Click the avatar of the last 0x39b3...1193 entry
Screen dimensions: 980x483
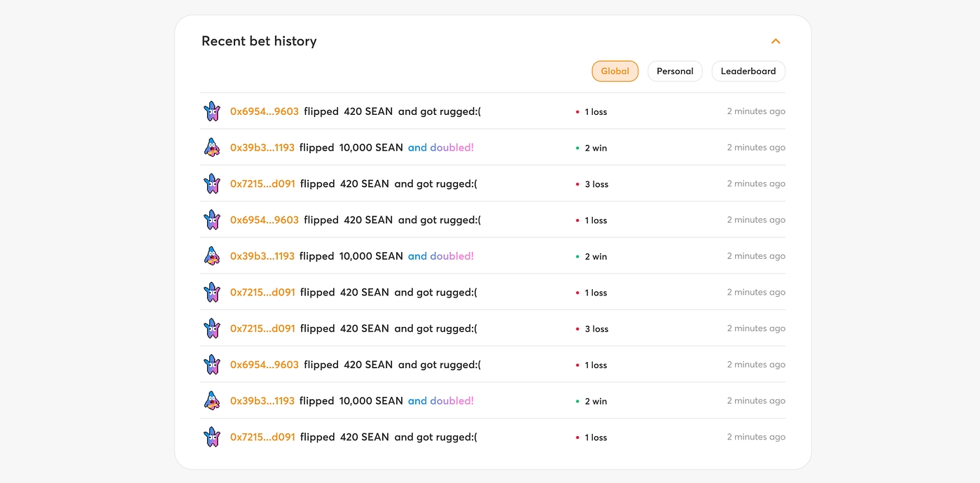tap(211, 401)
